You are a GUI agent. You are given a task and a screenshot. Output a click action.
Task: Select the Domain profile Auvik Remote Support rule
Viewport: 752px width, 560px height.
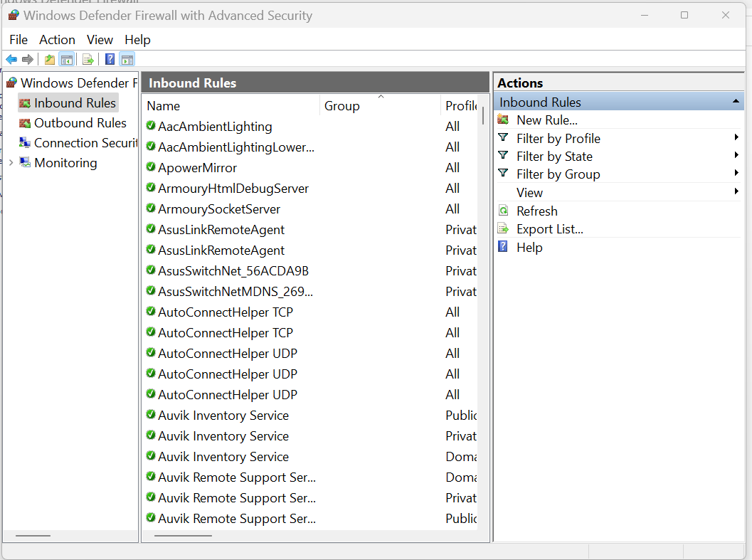(x=310, y=477)
